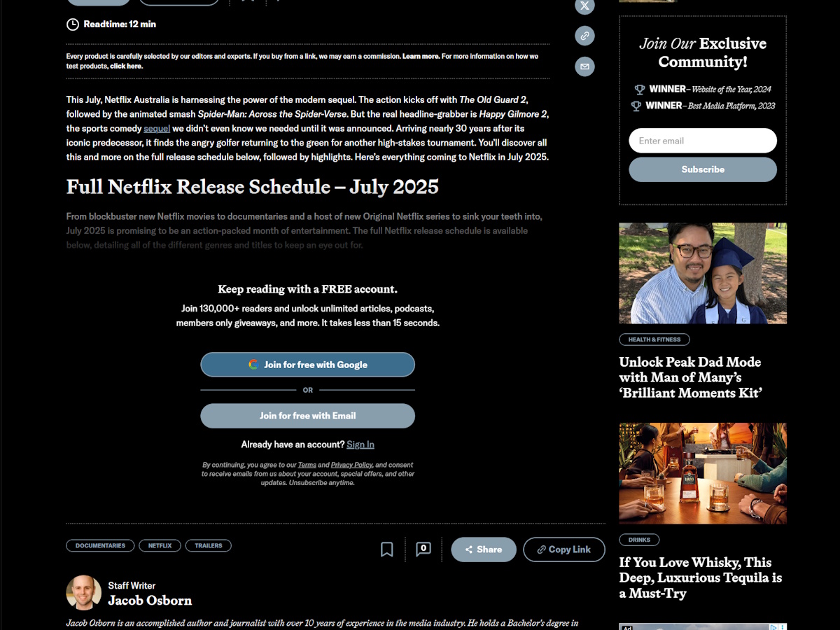
Task: Join for free with Email
Action: click(308, 416)
